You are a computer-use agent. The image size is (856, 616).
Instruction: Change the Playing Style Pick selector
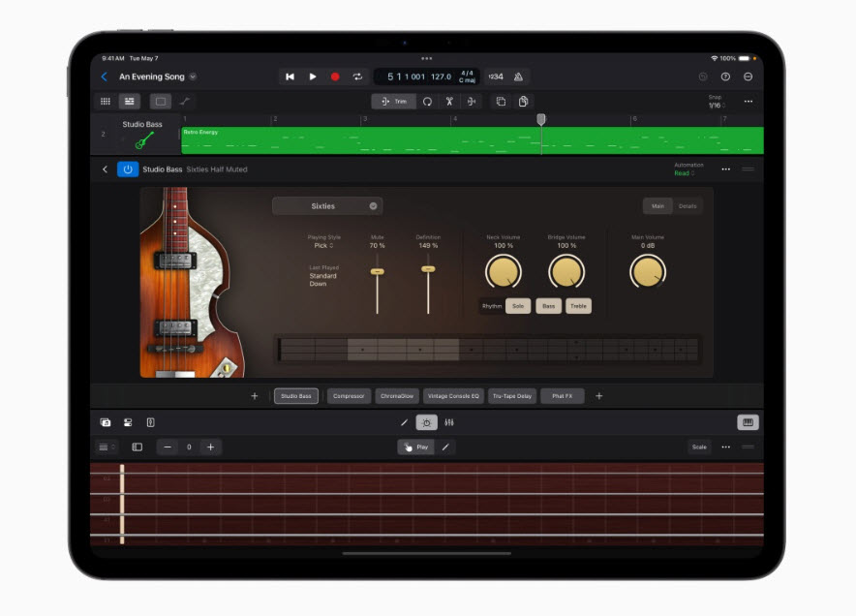click(323, 246)
